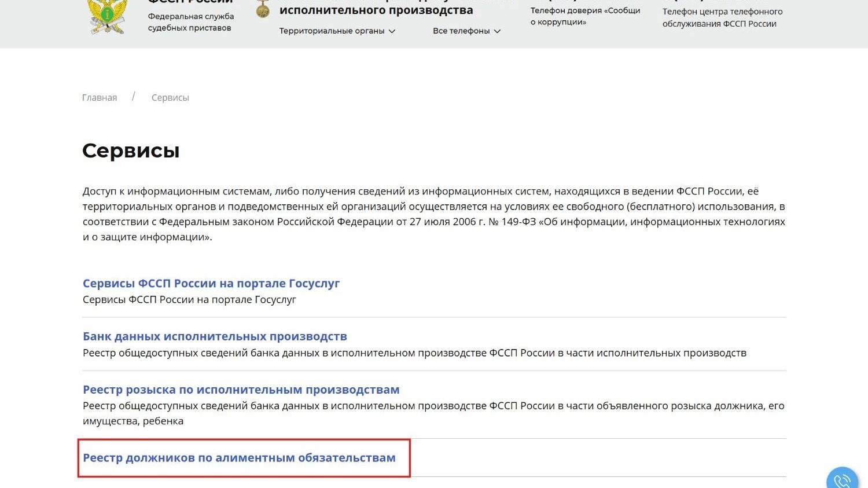
Task: Click 'Федеральная служба судебных приставов' site title
Action: tap(190, 22)
